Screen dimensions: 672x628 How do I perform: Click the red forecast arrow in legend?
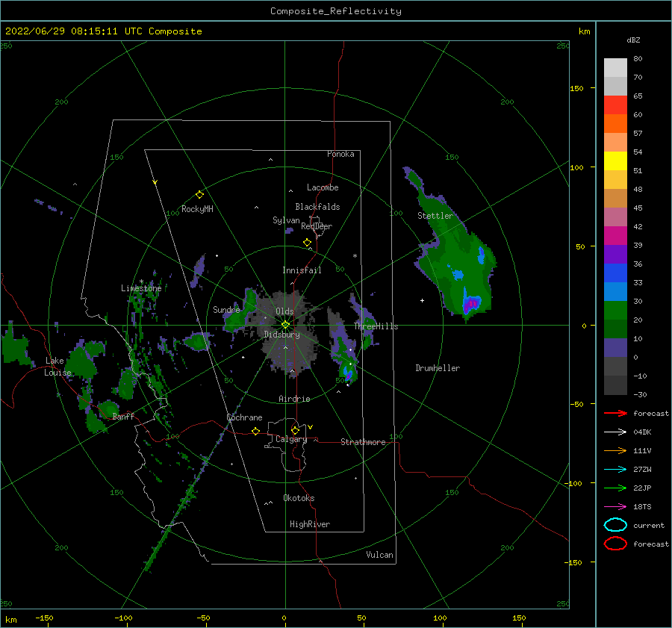tap(615, 413)
